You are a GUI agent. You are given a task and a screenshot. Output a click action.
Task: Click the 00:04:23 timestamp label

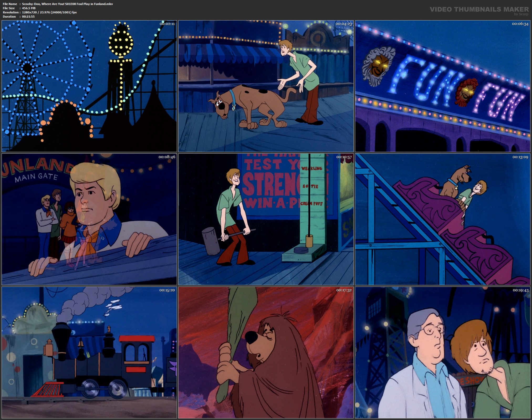(343, 24)
